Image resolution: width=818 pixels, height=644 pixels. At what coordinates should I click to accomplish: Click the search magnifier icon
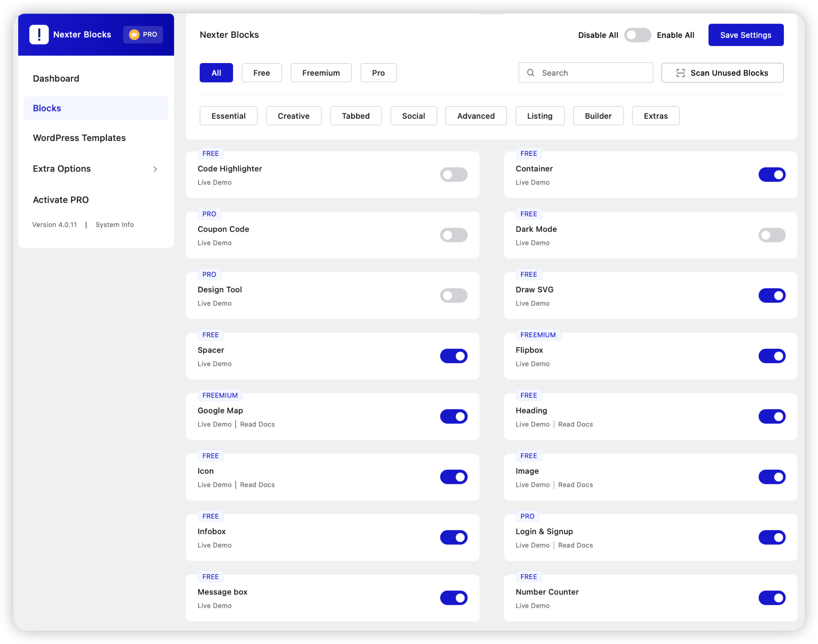(531, 73)
